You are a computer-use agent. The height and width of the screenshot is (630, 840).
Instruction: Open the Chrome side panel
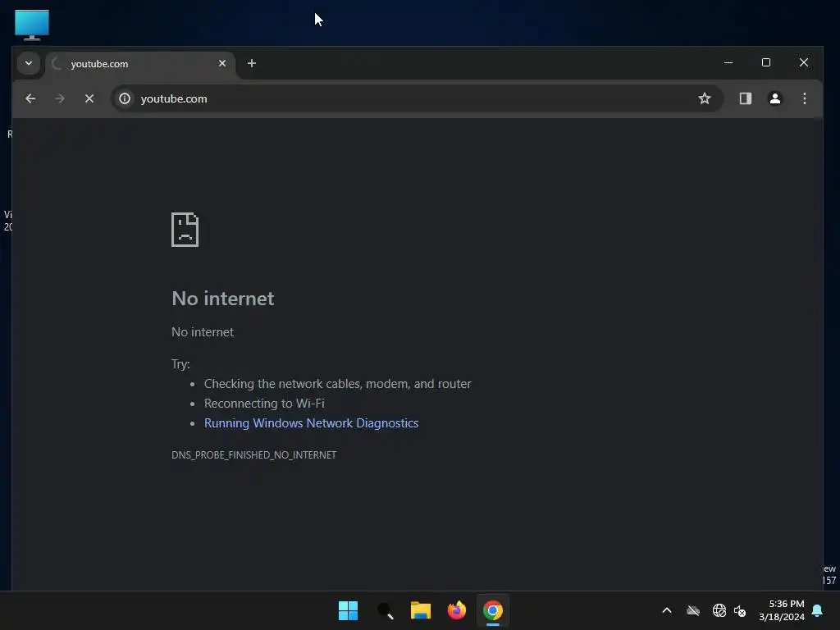point(745,98)
